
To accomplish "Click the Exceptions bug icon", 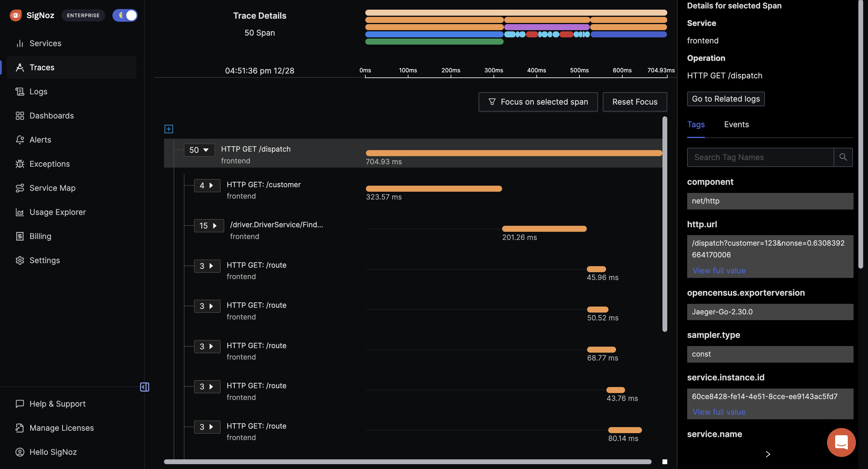I will click(20, 164).
